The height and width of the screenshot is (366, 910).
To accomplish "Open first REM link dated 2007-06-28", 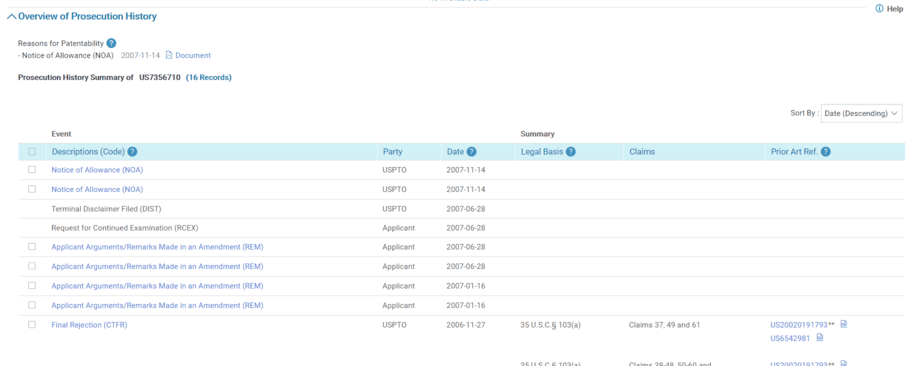I will click(x=157, y=247).
